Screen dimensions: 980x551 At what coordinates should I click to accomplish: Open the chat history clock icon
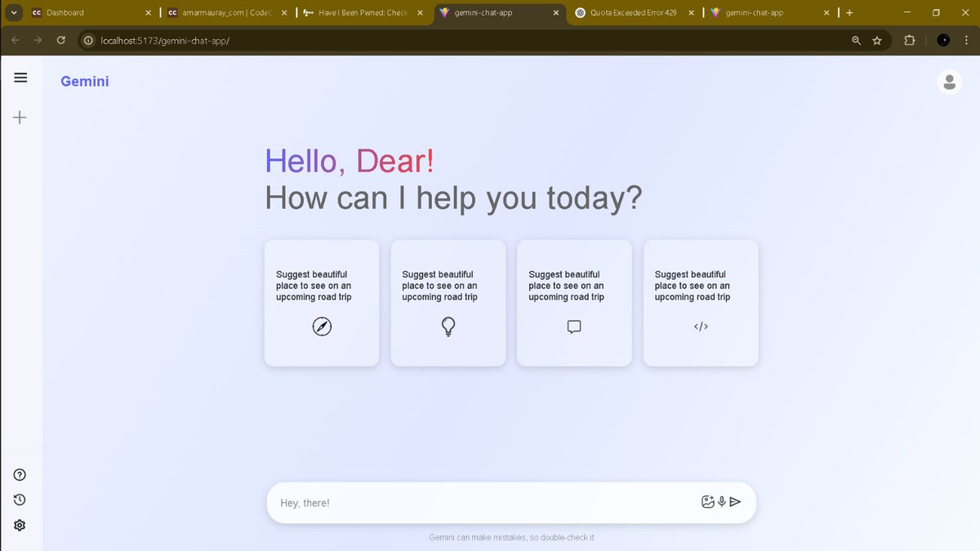(x=20, y=500)
